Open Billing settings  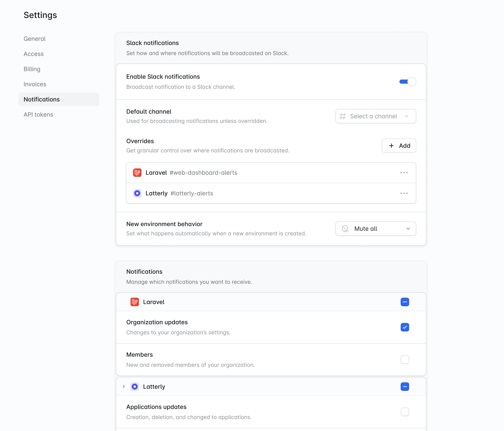click(32, 69)
